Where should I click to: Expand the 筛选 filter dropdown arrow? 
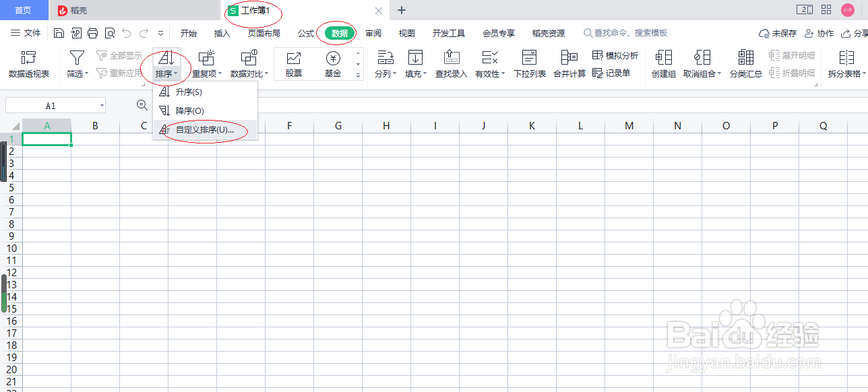point(86,74)
